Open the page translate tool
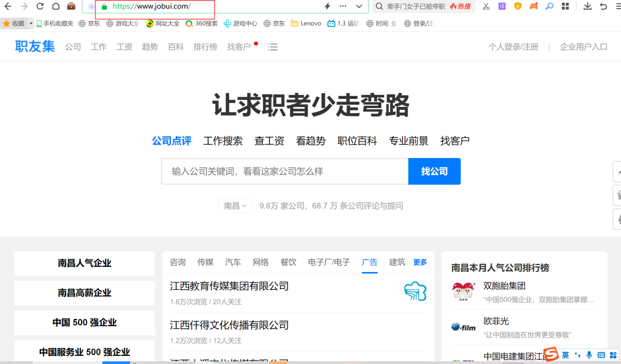The width and height of the screenshot is (621, 364). tap(501, 6)
